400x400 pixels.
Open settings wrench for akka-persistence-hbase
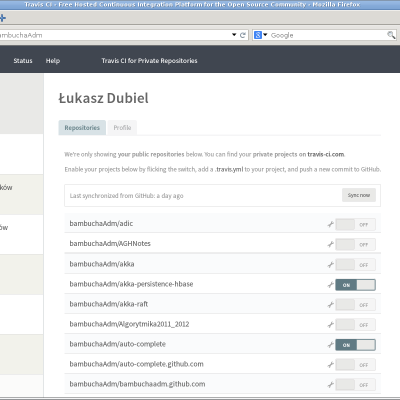(x=330, y=285)
